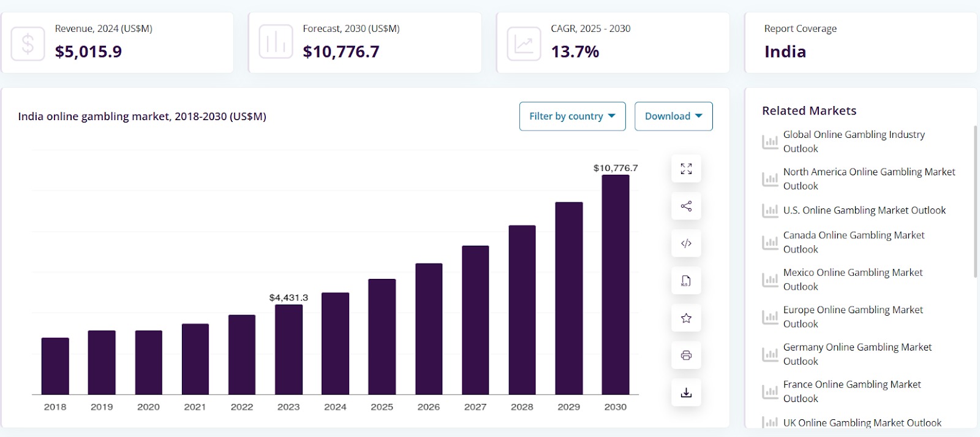
Task: Select the 2019 bar in the chart
Action: (x=102, y=362)
